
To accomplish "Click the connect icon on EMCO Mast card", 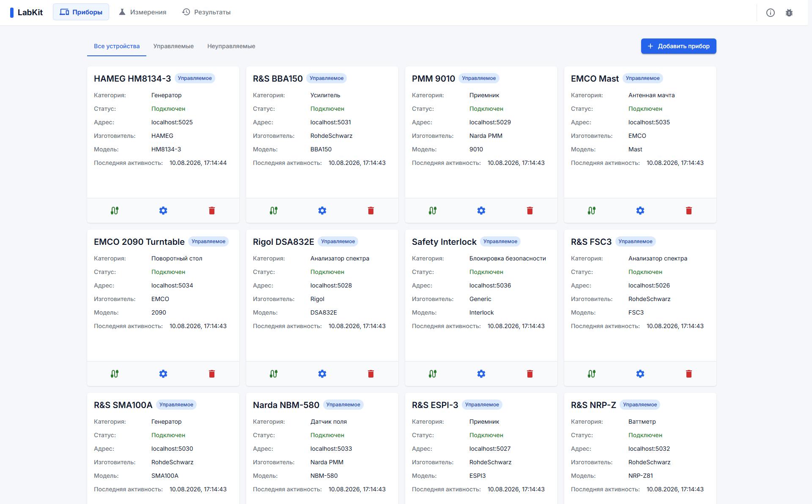I will (592, 211).
